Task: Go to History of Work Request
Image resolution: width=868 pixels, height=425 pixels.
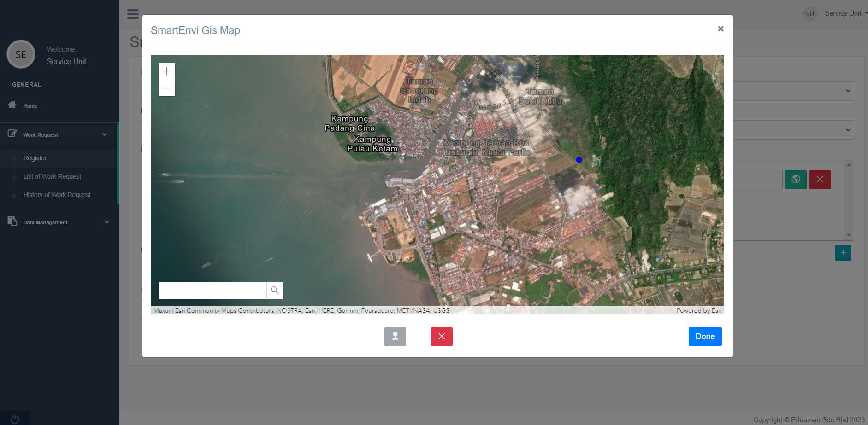Action: coord(57,195)
